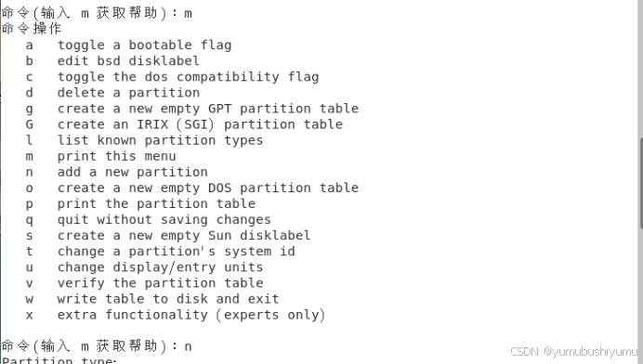Click 'create a new empty GPT partition table'
This screenshot has height=364, width=643.
208,109
